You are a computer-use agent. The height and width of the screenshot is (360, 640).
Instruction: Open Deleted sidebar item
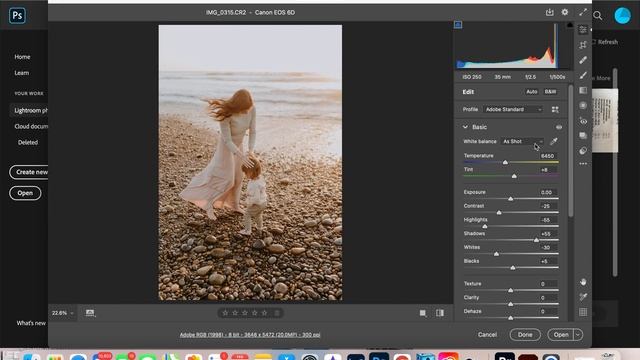point(28,142)
